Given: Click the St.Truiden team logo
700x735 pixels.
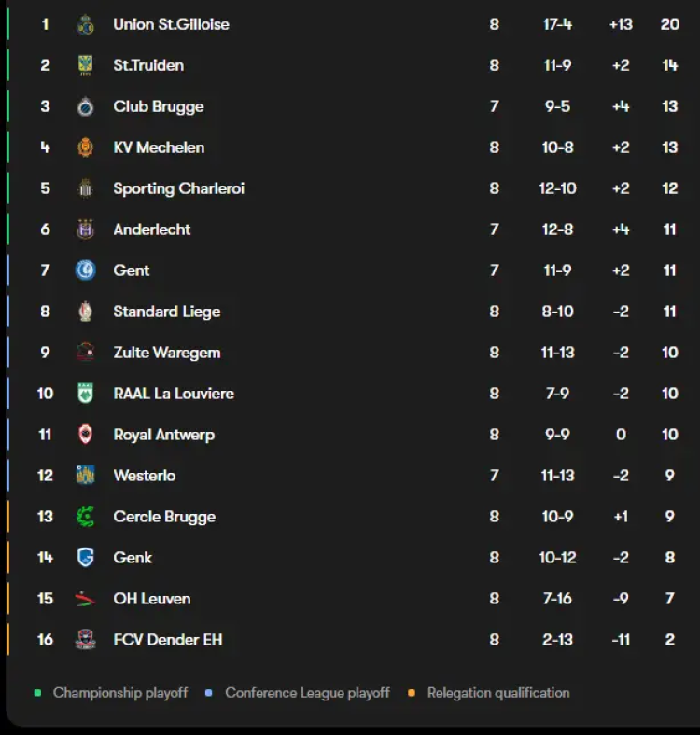Looking at the screenshot, I should (85, 65).
